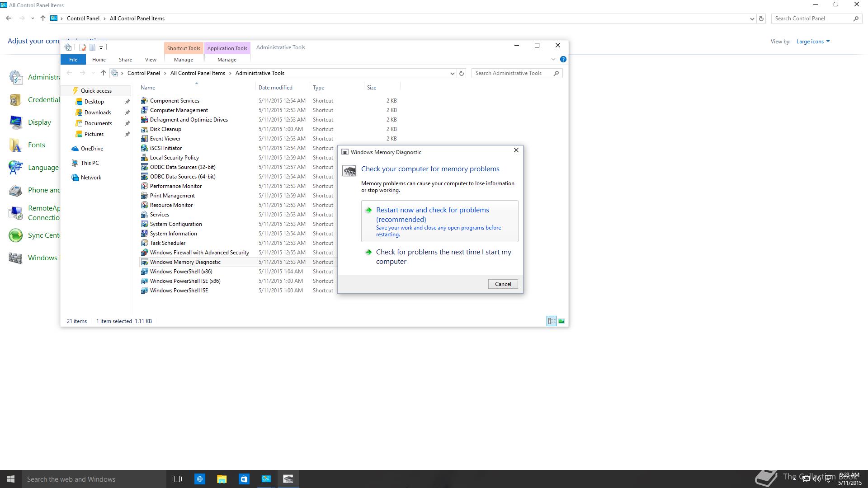Choose Check for problems next time I start
The width and height of the screenshot is (868, 488).
439,257
